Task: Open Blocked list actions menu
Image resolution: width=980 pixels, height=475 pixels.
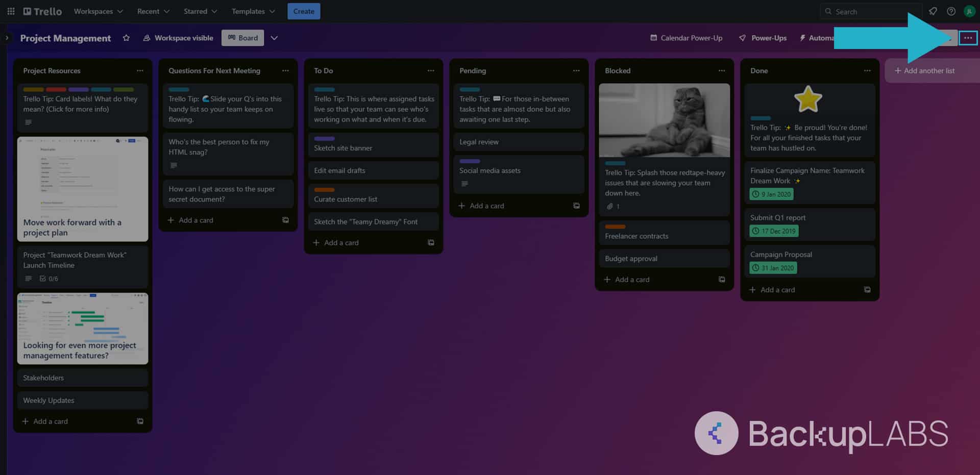Action: coord(722,71)
